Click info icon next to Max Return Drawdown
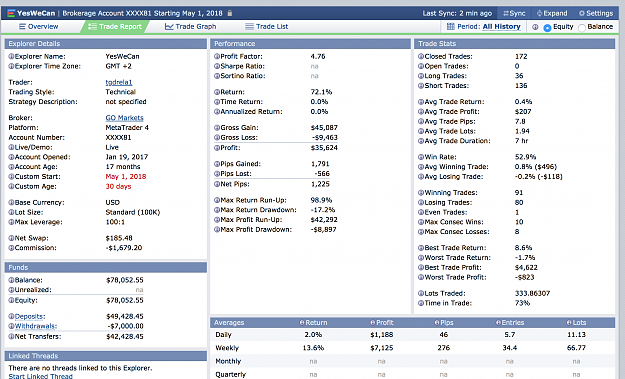Image resolution: width=625 pixels, height=379 pixels. click(217, 210)
